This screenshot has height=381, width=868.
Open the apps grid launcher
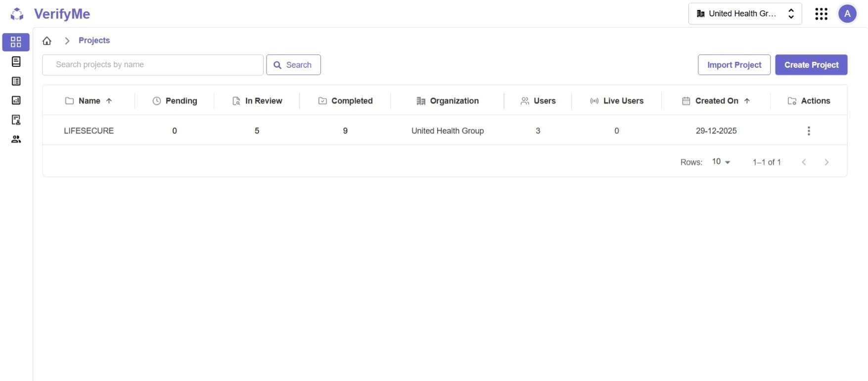click(x=821, y=14)
